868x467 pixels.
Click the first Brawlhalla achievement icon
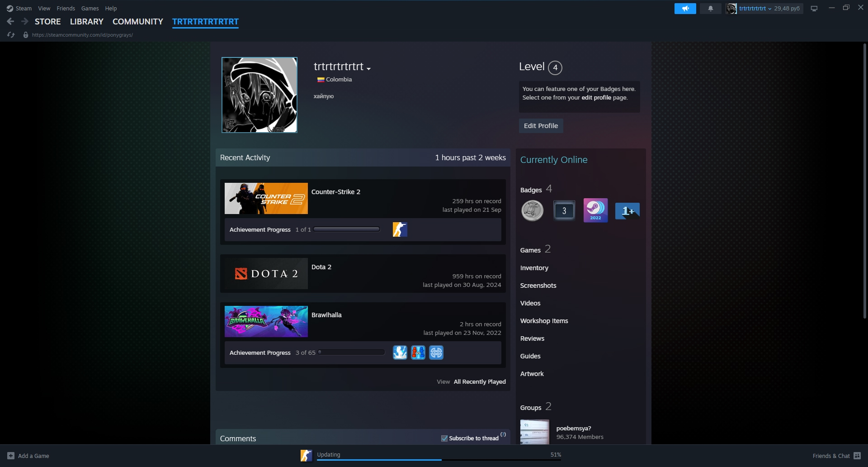(400, 353)
